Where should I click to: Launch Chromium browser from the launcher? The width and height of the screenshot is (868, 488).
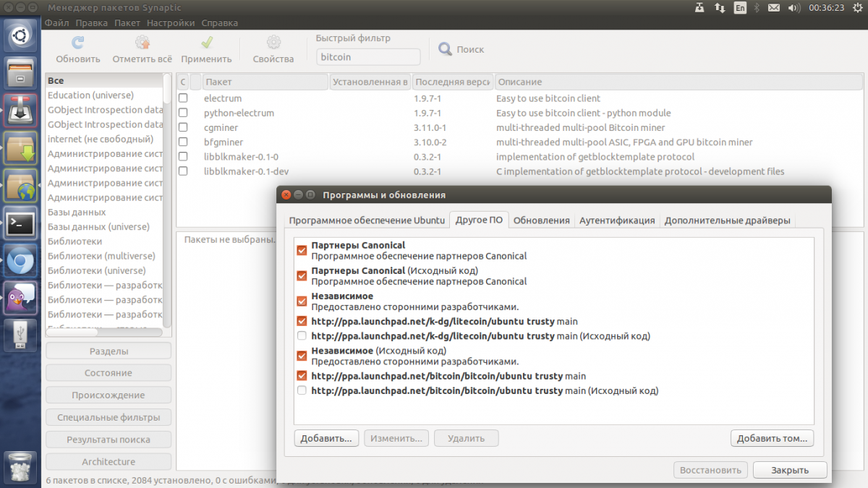click(x=20, y=262)
